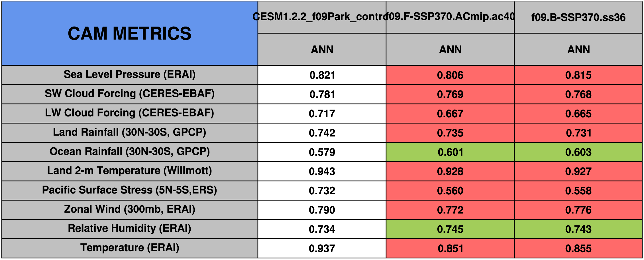Select the f09.B-SSP370.ss36 column header
The image size is (644, 260).
tap(578, 17)
